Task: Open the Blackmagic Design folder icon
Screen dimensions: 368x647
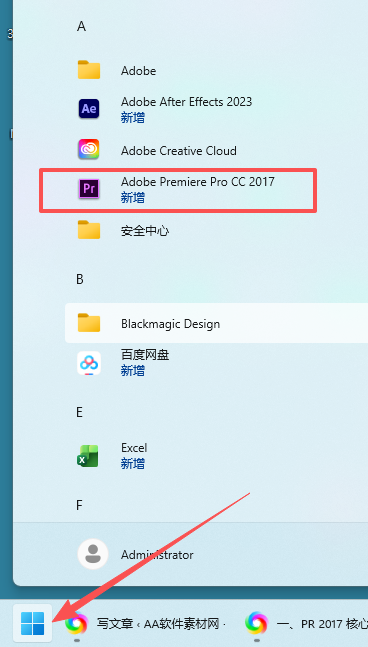Action: [x=89, y=323]
